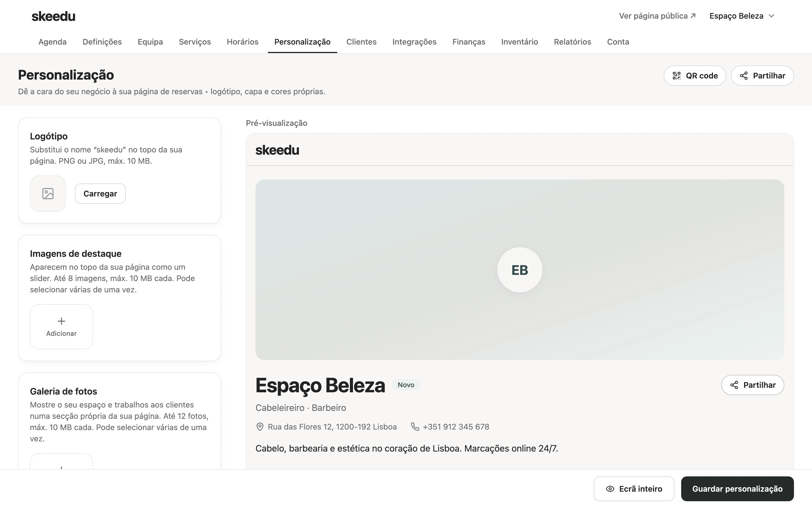This screenshot has width=812, height=508.
Task: Click the Pré-visualização label
Action: coord(277,123)
